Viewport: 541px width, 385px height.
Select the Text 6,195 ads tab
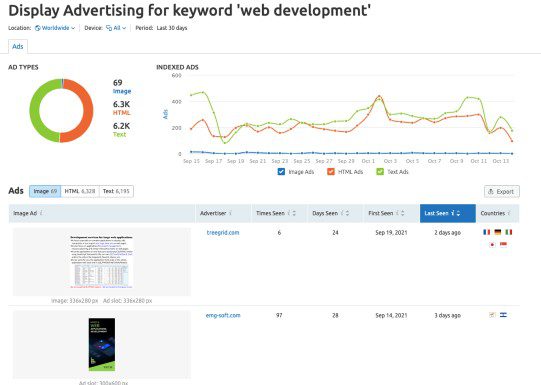coord(116,191)
